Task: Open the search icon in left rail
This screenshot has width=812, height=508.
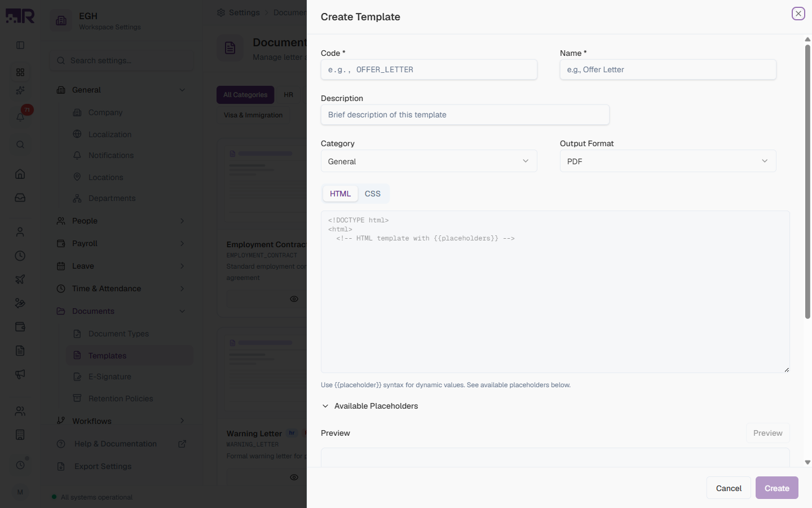Action: (20, 144)
